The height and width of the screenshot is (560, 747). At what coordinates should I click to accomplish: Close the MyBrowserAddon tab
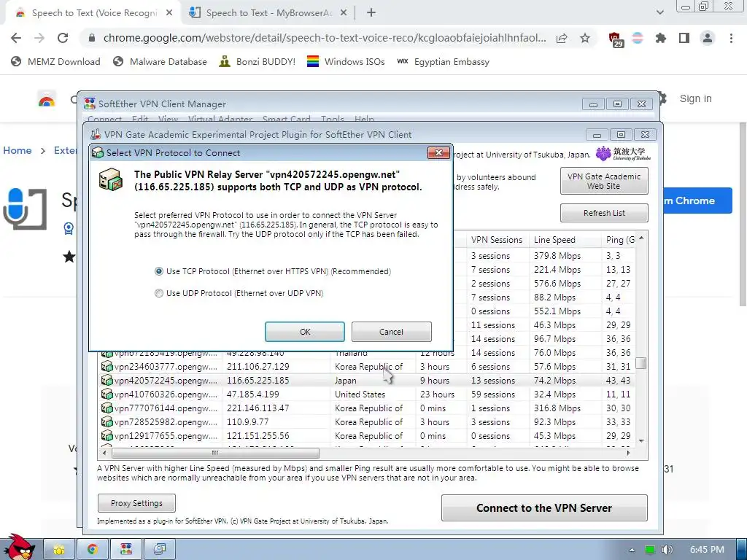[x=344, y=13]
